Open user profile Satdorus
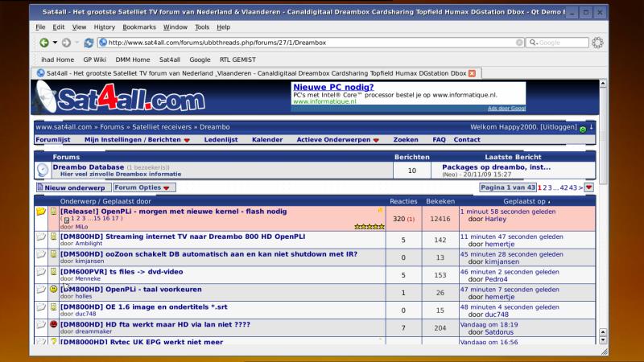The width and height of the screenshot is (644, 362). click(x=499, y=332)
